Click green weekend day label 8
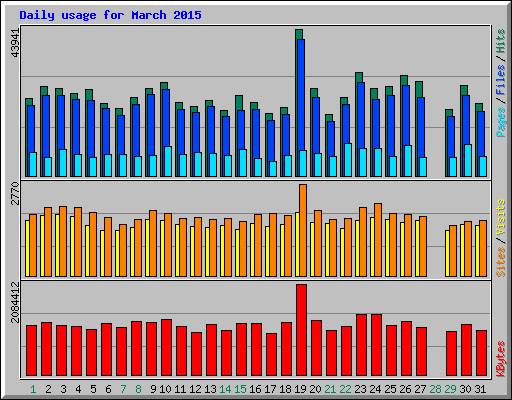Screen dimensions: 512x400 click(138, 389)
